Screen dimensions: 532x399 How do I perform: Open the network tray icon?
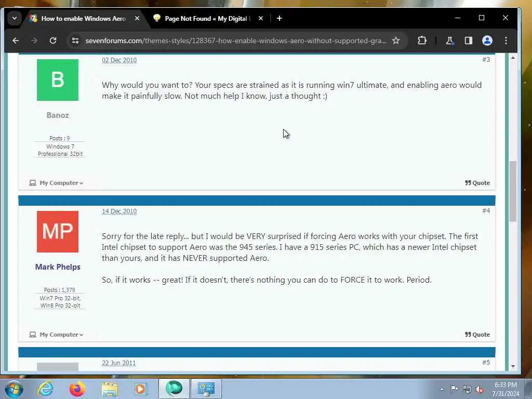tap(467, 389)
